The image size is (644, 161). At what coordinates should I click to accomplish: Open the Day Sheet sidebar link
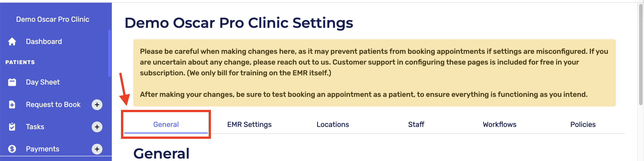pos(43,82)
